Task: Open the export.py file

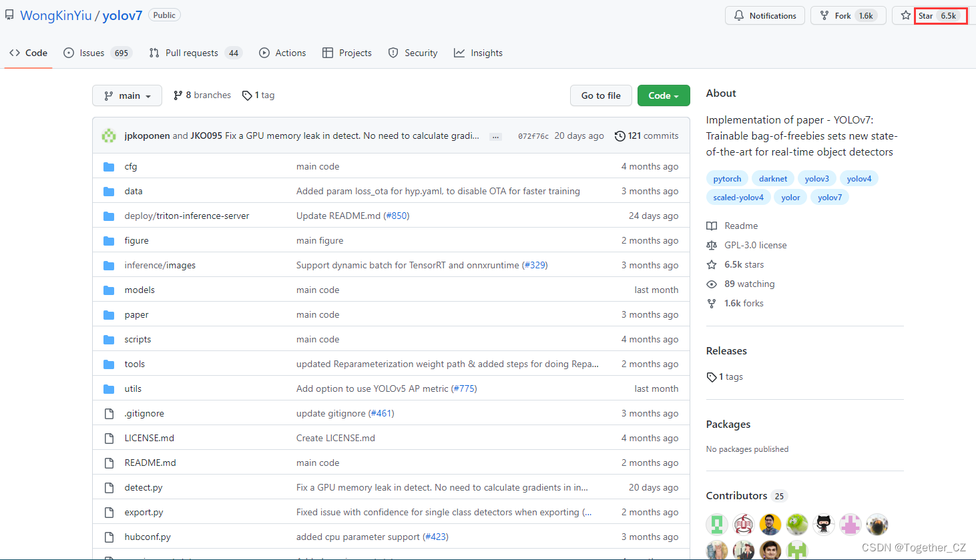Action: click(x=144, y=512)
